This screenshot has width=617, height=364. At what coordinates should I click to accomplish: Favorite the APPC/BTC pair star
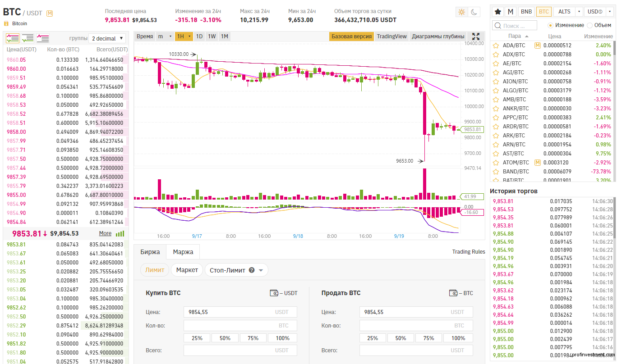point(496,118)
